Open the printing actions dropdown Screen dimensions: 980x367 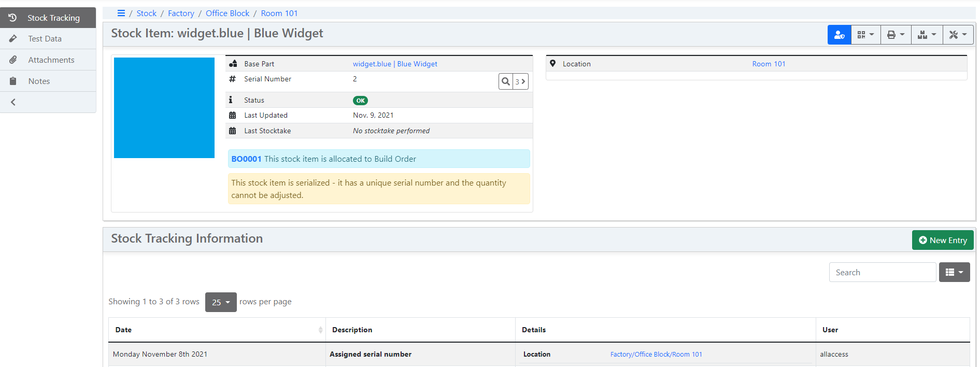(x=896, y=35)
